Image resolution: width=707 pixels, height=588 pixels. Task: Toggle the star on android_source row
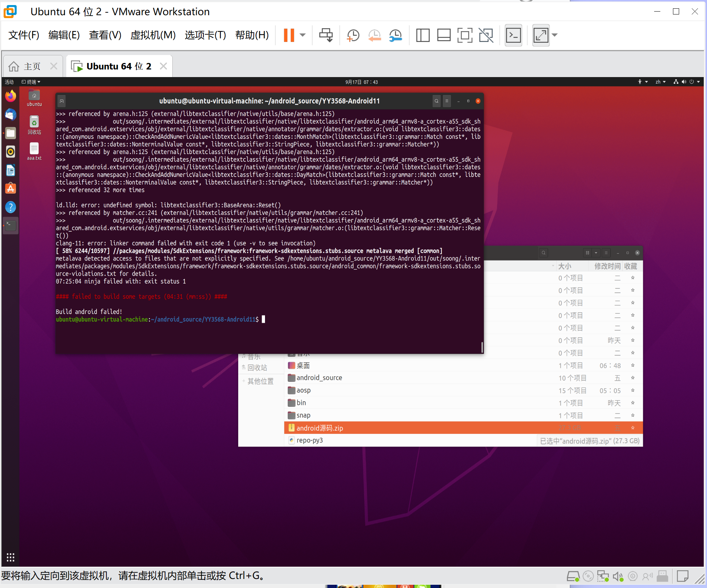click(x=632, y=378)
